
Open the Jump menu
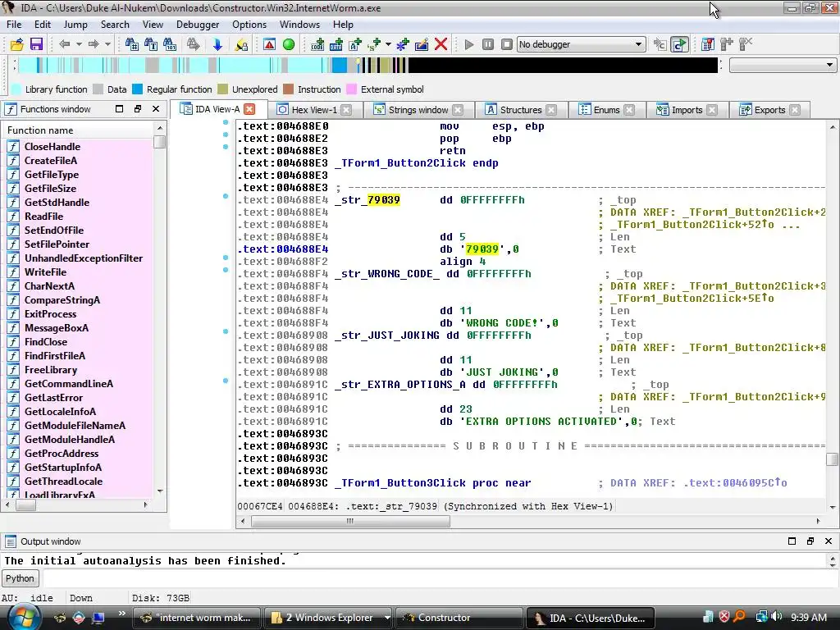[x=75, y=25]
